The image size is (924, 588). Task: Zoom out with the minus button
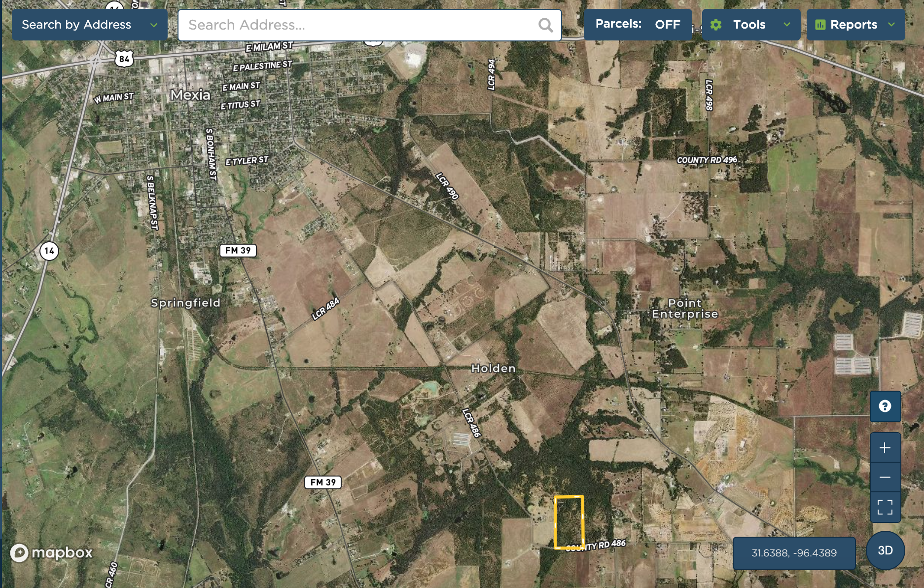885,478
